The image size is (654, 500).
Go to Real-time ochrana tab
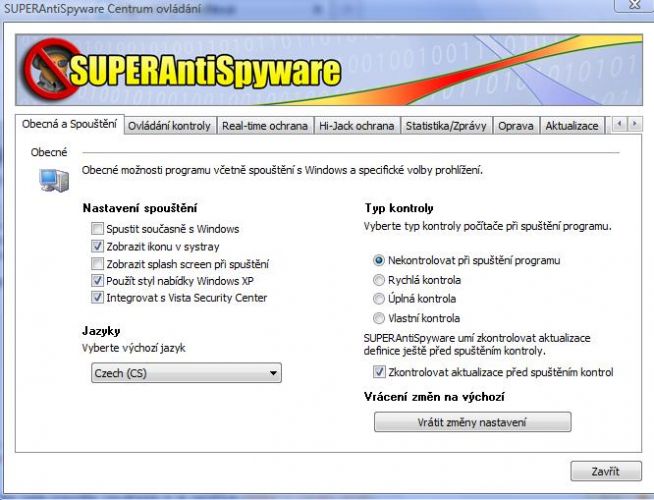coord(265,126)
